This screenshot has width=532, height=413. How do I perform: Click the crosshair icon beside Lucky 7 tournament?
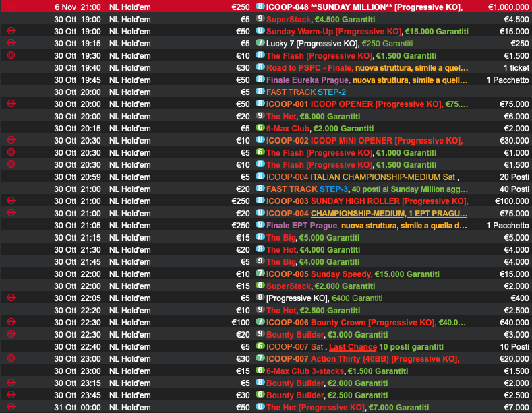point(11,43)
